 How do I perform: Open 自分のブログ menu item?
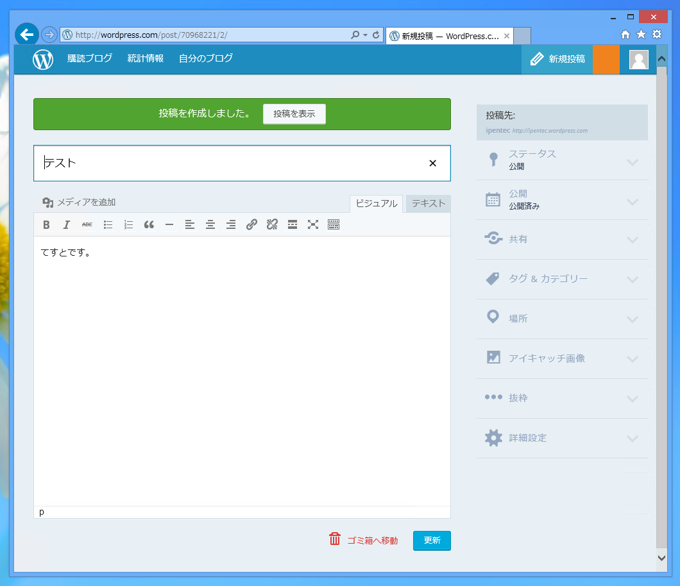pyautogui.click(x=206, y=58)
